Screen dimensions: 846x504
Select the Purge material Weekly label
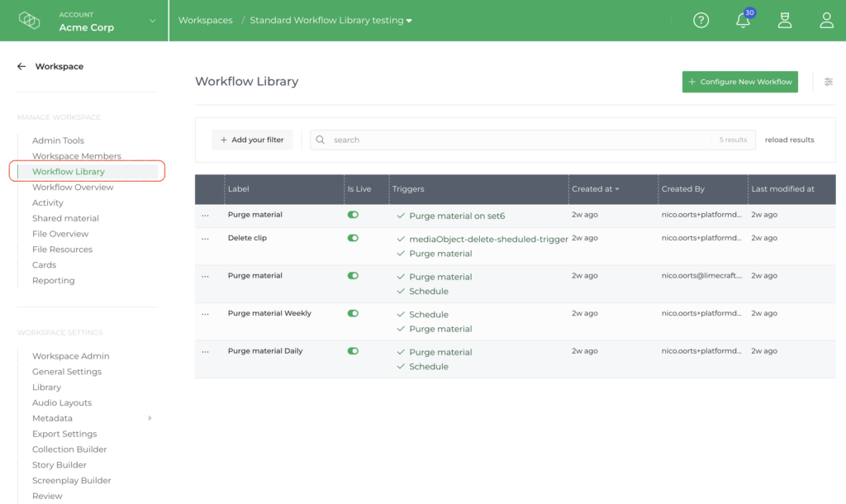(269, 313)
